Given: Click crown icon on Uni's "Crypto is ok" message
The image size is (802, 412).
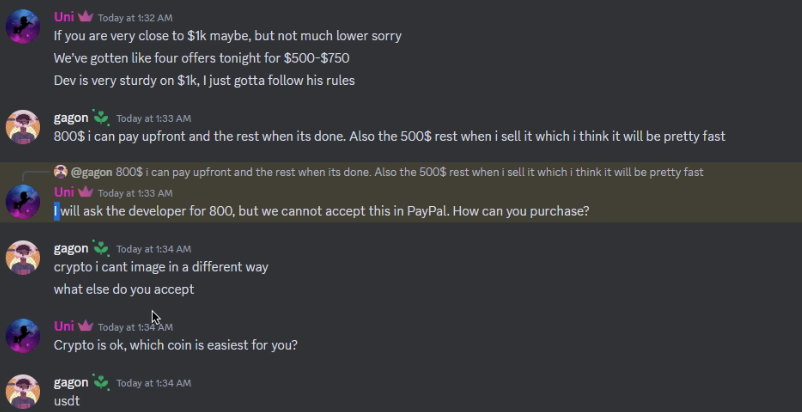Looking at the screenshot, I should (x=85, y=326).
